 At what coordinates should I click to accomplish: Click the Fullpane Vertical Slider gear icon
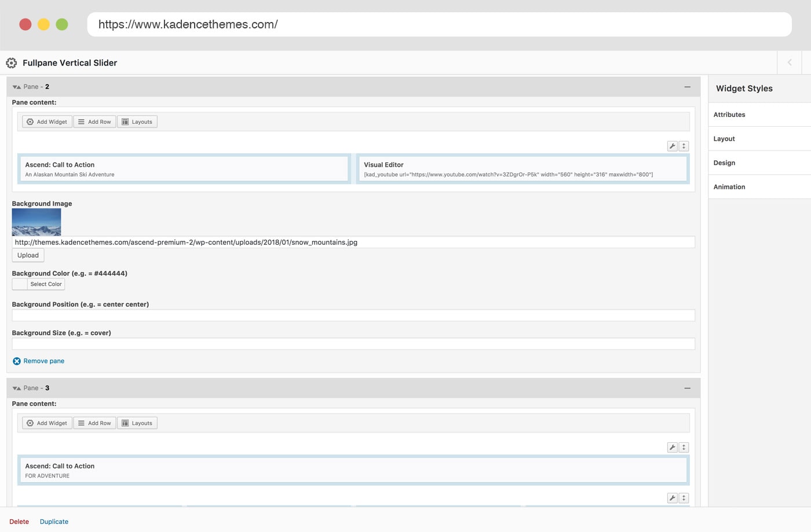(11, 63)
